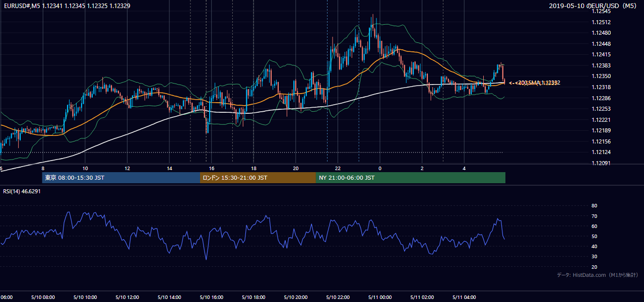
Task: Click hour label 18 below the price chart
Action: [253, 168]
